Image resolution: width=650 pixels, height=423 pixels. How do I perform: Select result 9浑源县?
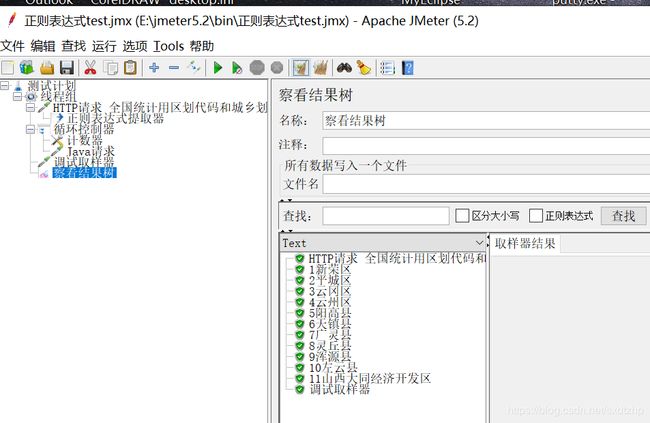(330, 357)
